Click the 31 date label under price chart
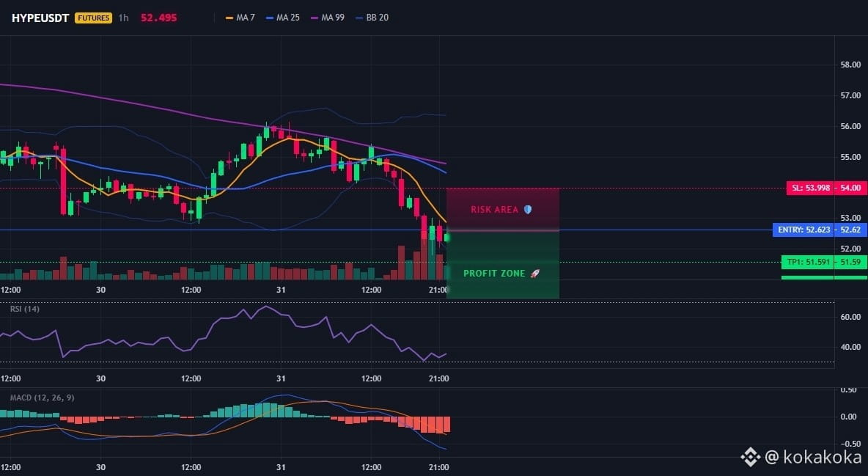868x476 pixels. pyautogui.click(x=282, y=290)
